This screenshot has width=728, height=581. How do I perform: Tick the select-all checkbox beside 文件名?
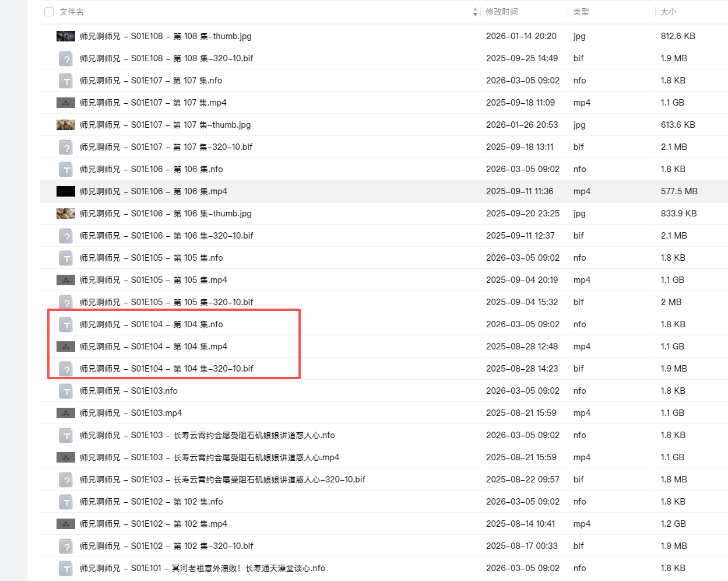(x=49, y=12)
